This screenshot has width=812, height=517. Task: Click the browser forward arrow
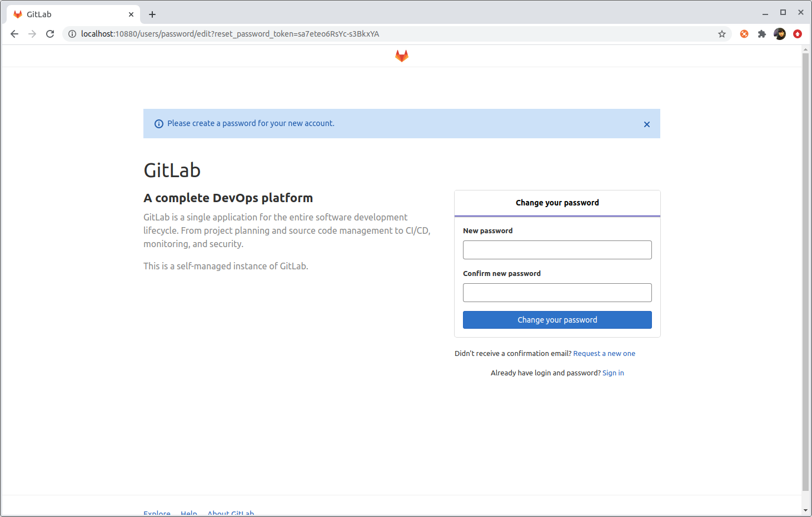32,34
